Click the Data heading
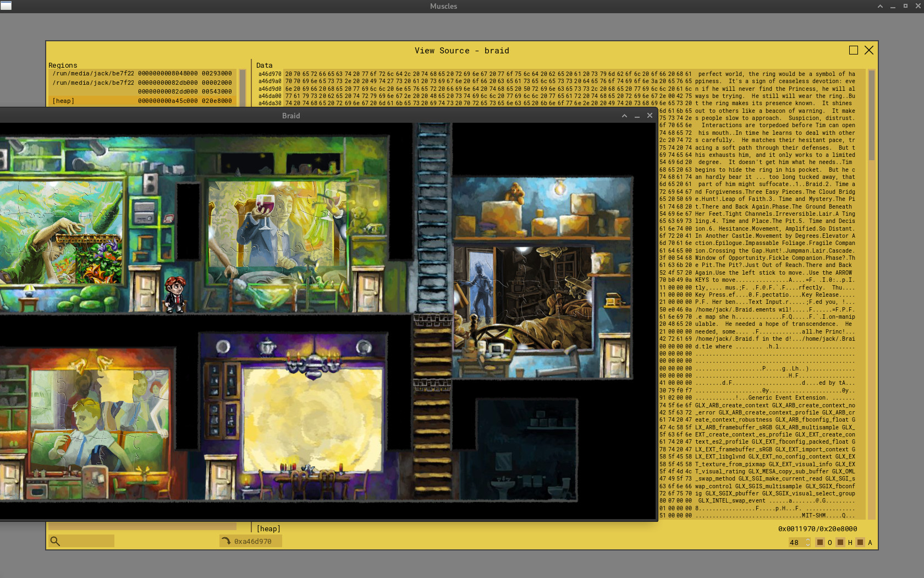924x578 pixels. click(264, 65)
